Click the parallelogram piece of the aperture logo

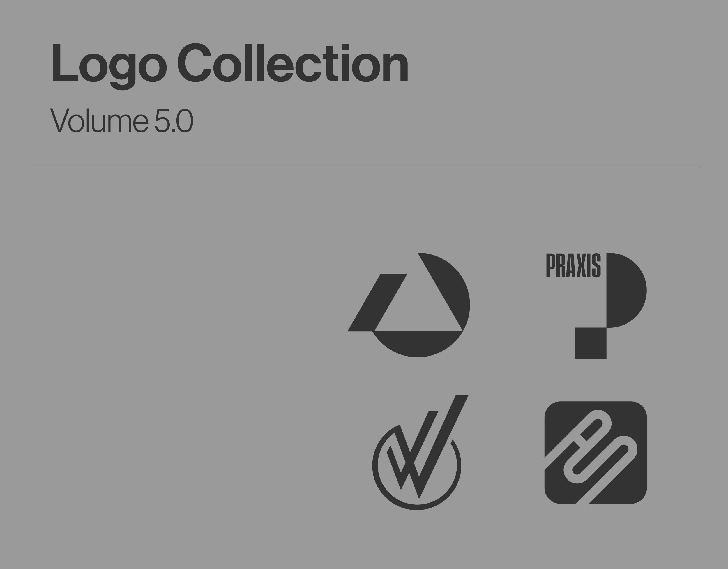(x=377, y=303)
